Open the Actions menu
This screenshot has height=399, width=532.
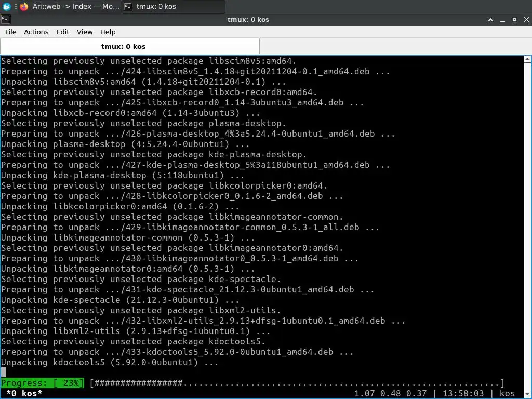pos(36,32)
